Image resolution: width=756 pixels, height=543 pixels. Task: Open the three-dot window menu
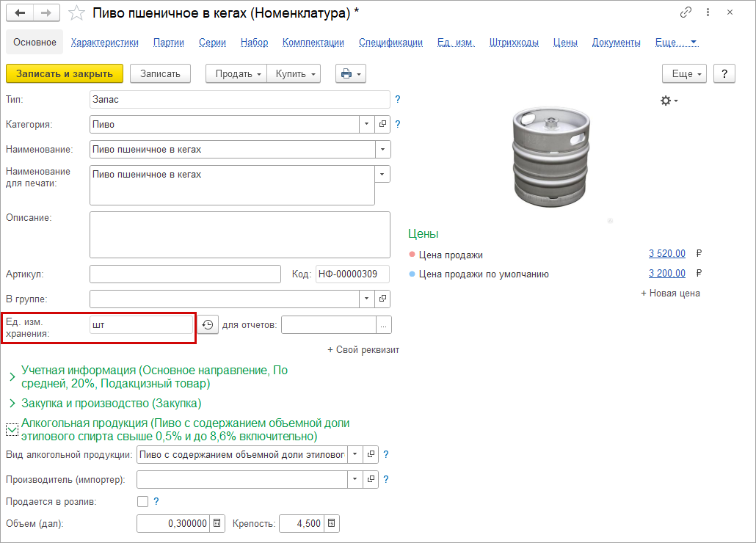(708, 12)
